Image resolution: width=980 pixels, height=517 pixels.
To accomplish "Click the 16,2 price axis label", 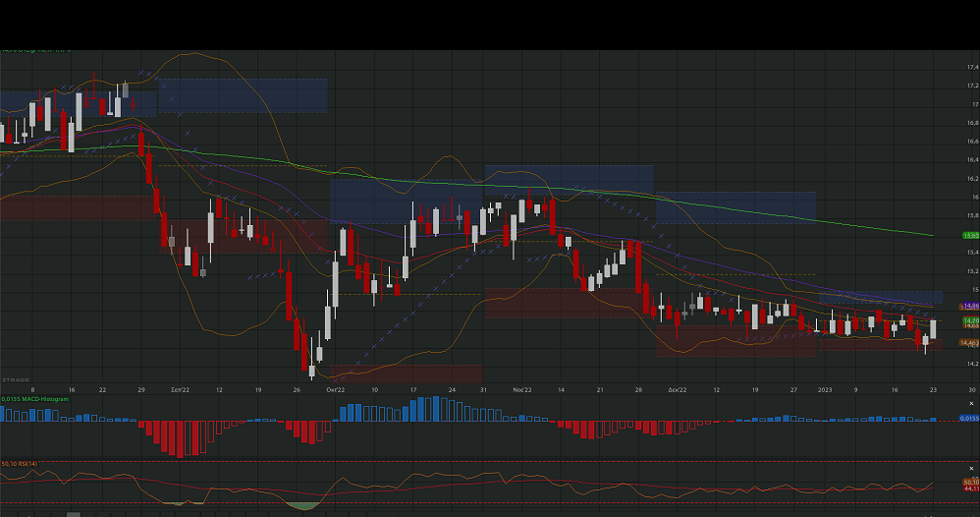I will [x=973, y=178].
